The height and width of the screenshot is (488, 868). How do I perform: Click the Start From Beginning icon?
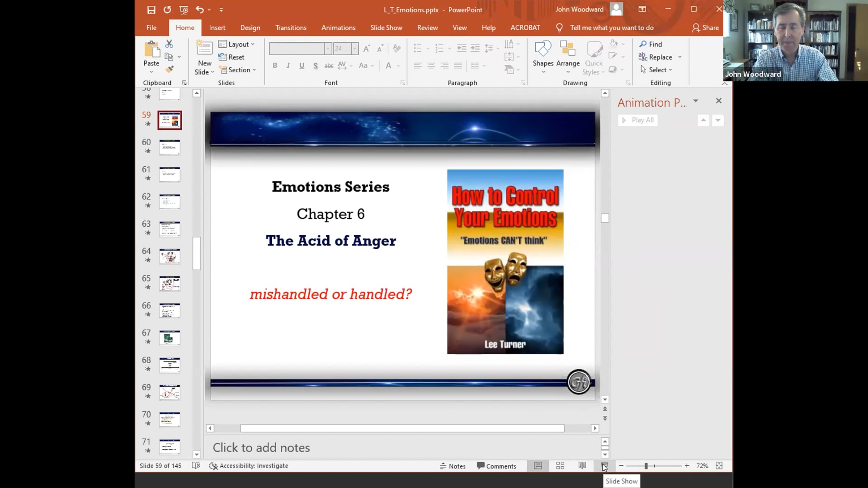pyautogui.click(x=184, y=10)
